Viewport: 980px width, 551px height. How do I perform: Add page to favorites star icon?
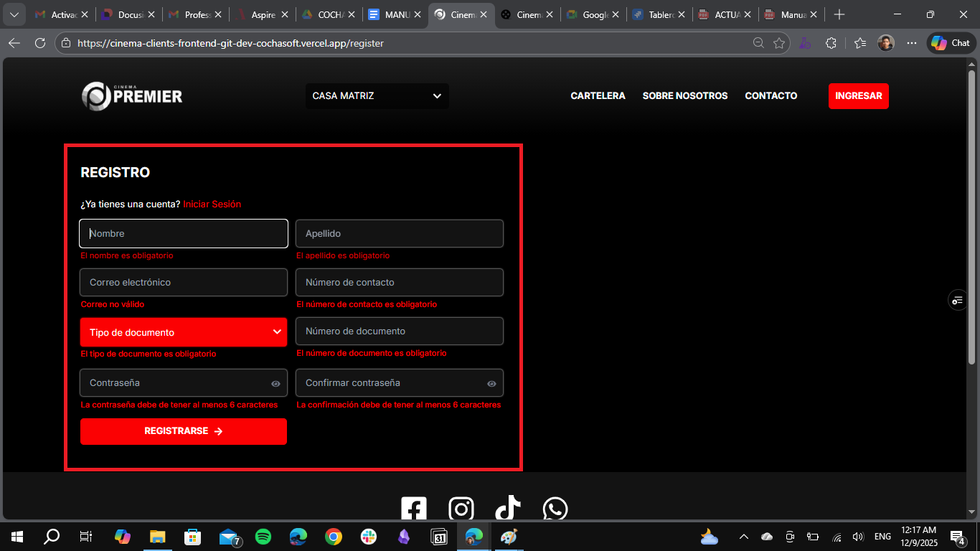pos(779,43)
